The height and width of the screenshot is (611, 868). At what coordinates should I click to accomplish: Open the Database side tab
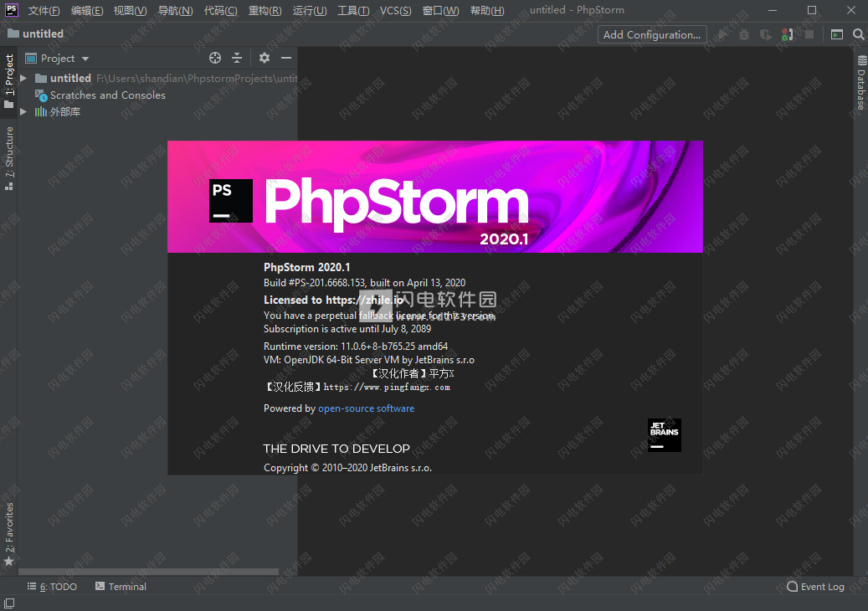860,83
